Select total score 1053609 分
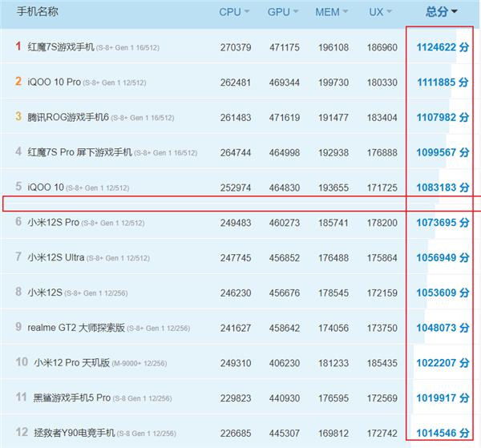 coord(443,293)
